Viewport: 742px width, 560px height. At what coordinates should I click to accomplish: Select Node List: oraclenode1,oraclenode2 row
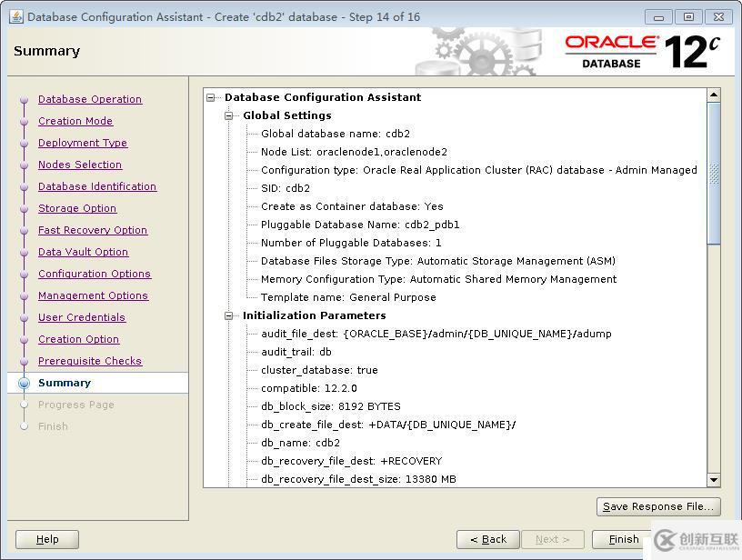click(354, 152)
